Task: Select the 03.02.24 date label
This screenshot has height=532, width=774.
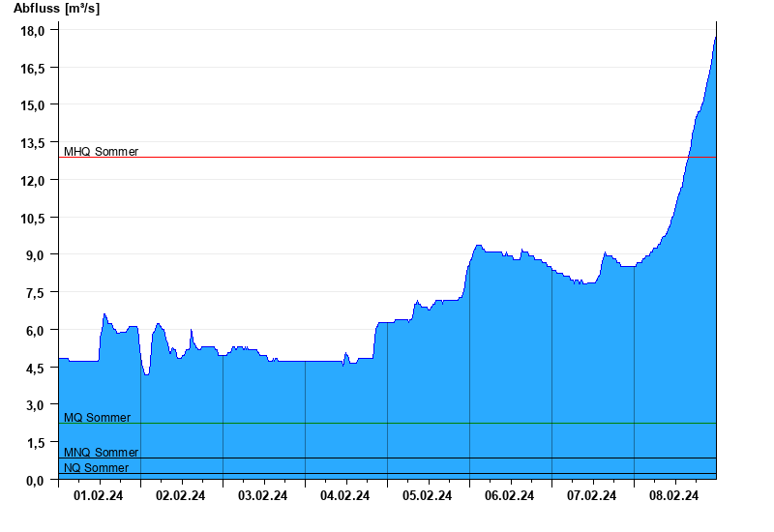Action: coord(262,495)
